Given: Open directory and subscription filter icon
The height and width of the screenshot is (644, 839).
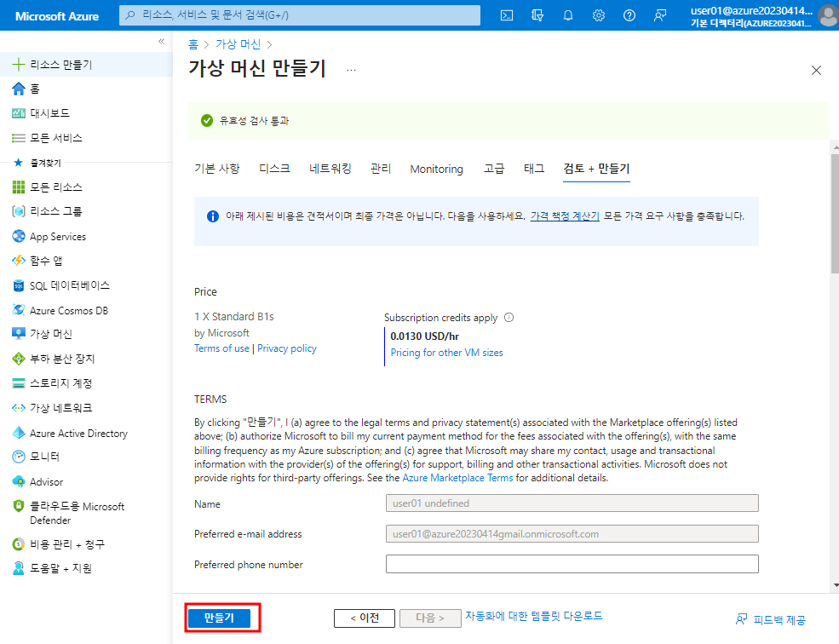Looking at the screenshot, I should 537,15.
